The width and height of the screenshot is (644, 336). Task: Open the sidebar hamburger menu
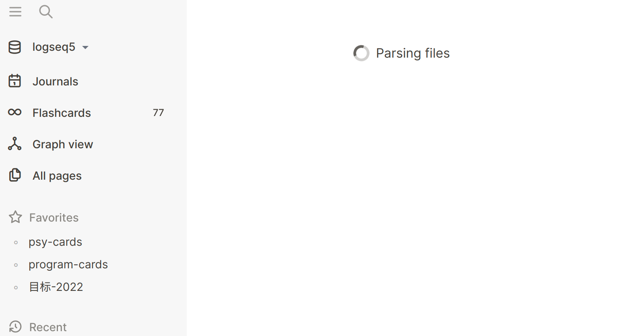15,12
